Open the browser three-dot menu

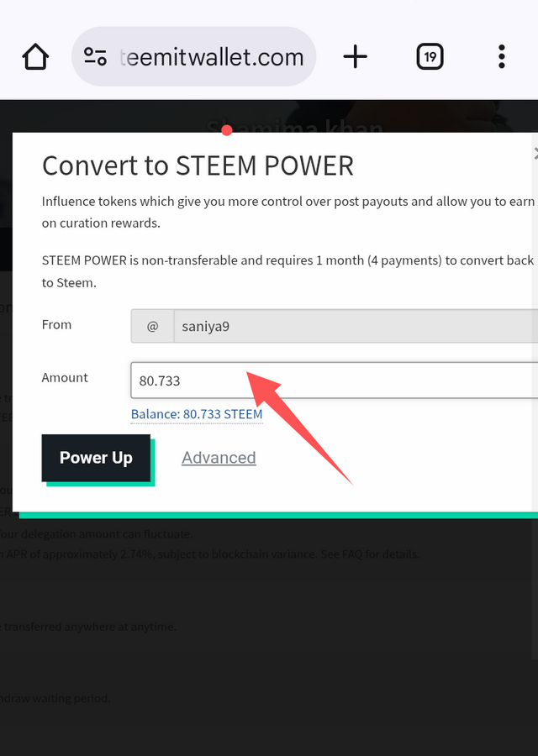pos(501,56)
